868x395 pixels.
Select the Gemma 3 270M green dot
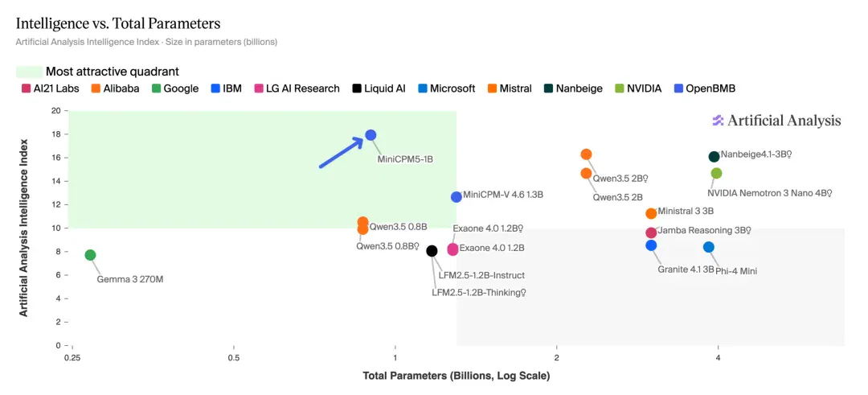(x=90, y=255)
